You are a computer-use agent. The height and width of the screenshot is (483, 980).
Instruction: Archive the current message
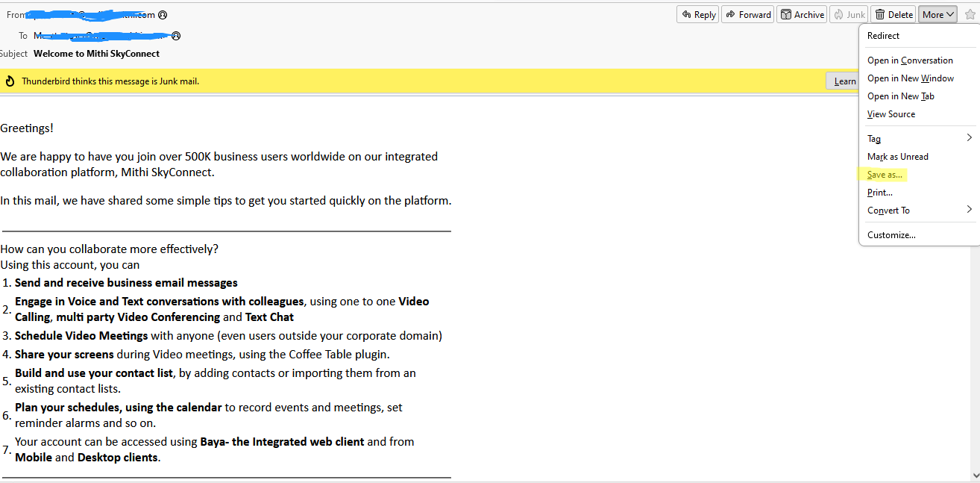click(x=802, y=14)
